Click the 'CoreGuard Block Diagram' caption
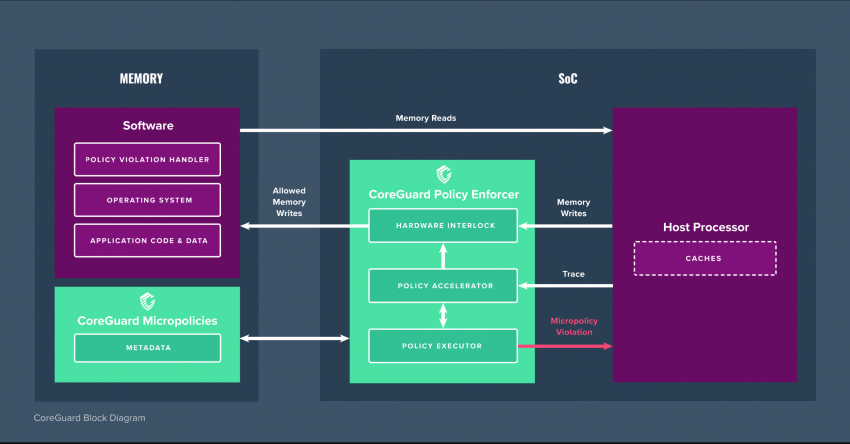The image size is (850, 444). point(89,418)
